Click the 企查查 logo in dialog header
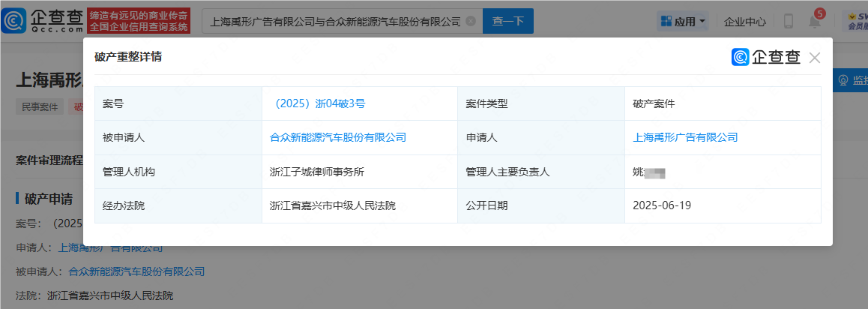 click(x=766, y=58)
